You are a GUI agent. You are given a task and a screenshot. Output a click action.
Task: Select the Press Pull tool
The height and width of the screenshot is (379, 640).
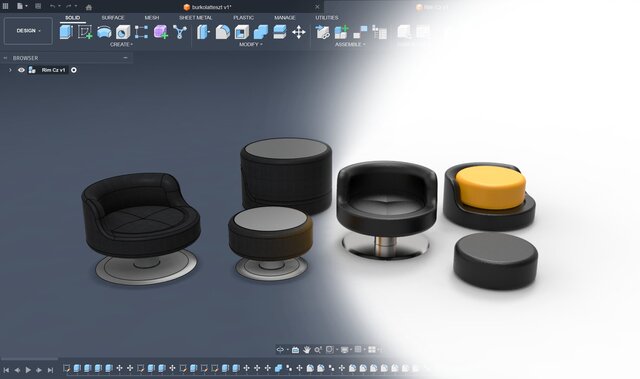[x=203, y=32]
